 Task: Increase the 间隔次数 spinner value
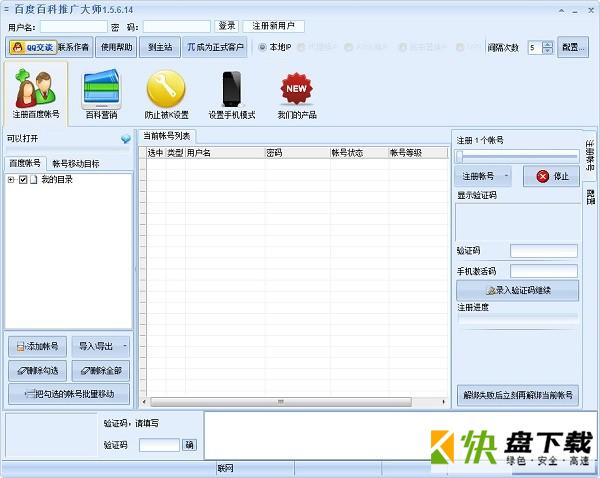548,44
